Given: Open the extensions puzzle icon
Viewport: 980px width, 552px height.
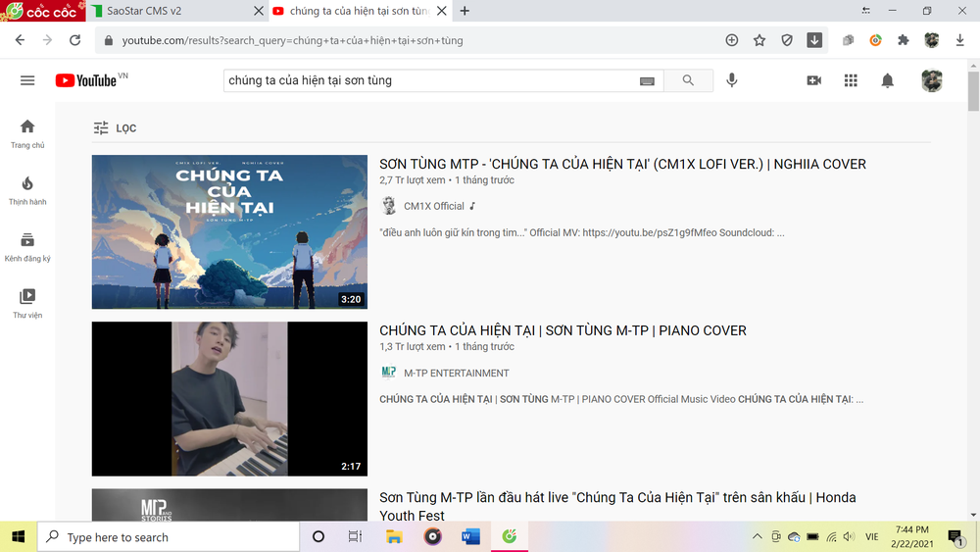Looking at the screenshot, I should click(904, 40).
